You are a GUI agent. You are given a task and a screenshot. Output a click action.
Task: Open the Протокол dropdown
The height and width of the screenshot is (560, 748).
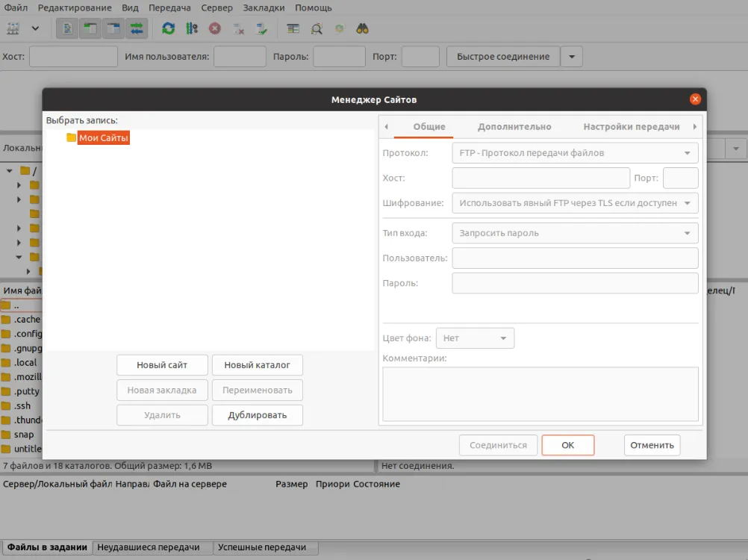coord(575,153)
